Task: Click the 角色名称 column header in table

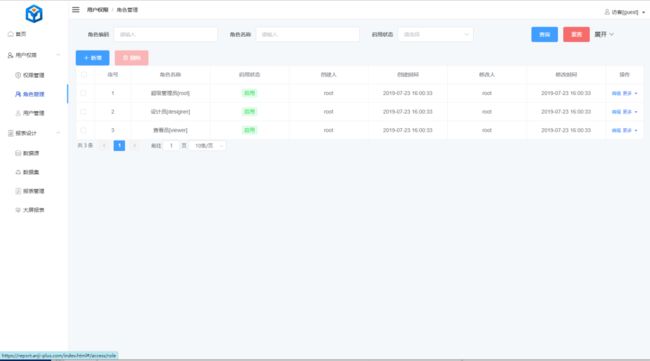Action: click(170, 75)
